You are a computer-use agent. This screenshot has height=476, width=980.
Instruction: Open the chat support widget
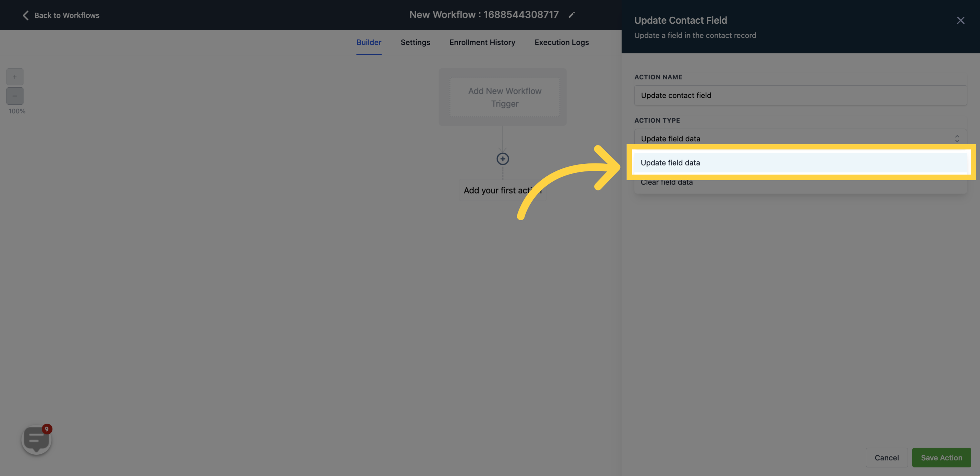pyautogui.click(x=37, y=439)
